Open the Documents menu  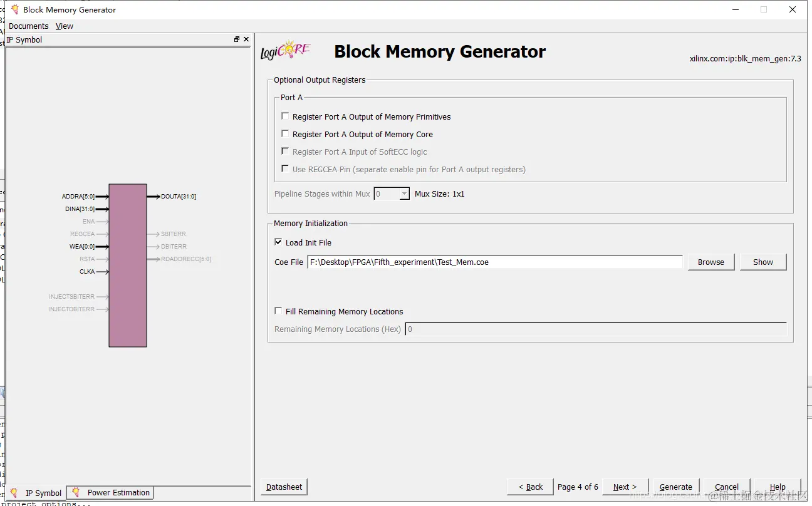coord(29,26)
